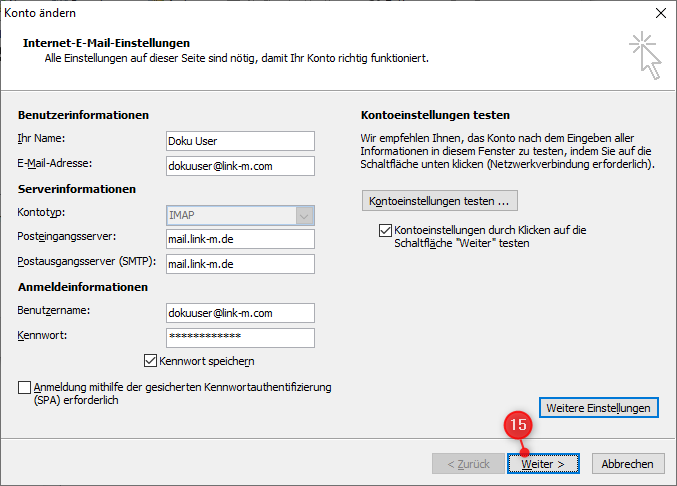Click inside the Kennwort password field
The image size is (677, 486).
(x=240, y=338)
